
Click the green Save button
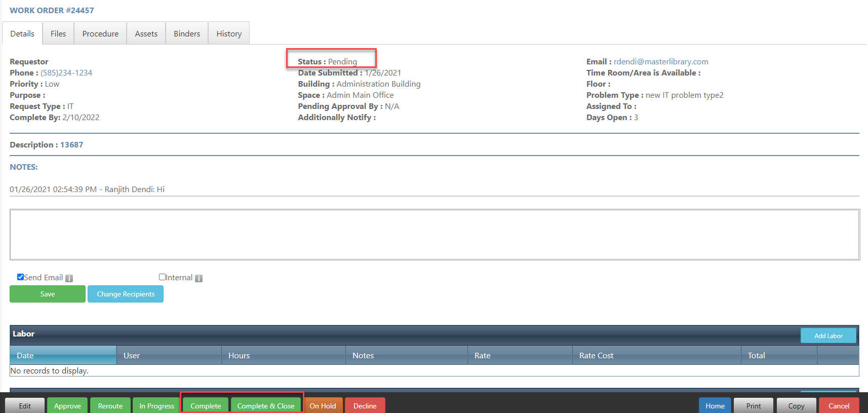click(48, 294)
